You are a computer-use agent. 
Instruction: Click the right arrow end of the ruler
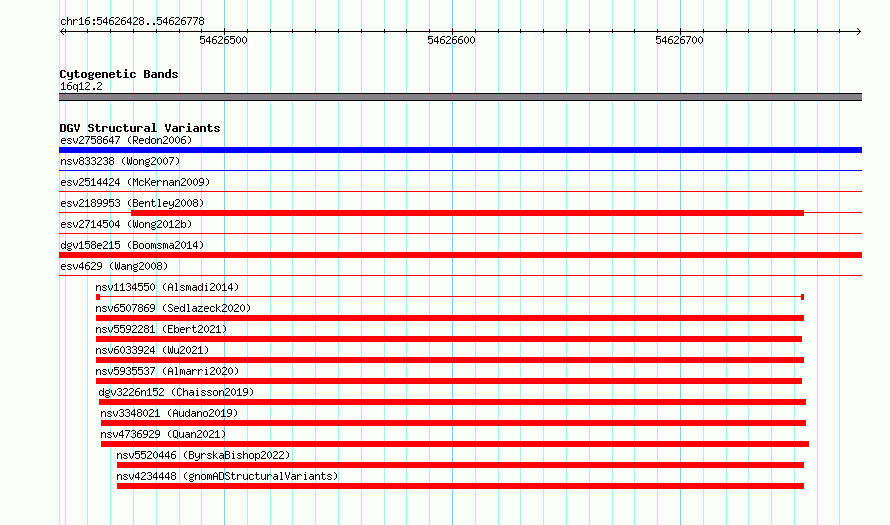858,31
